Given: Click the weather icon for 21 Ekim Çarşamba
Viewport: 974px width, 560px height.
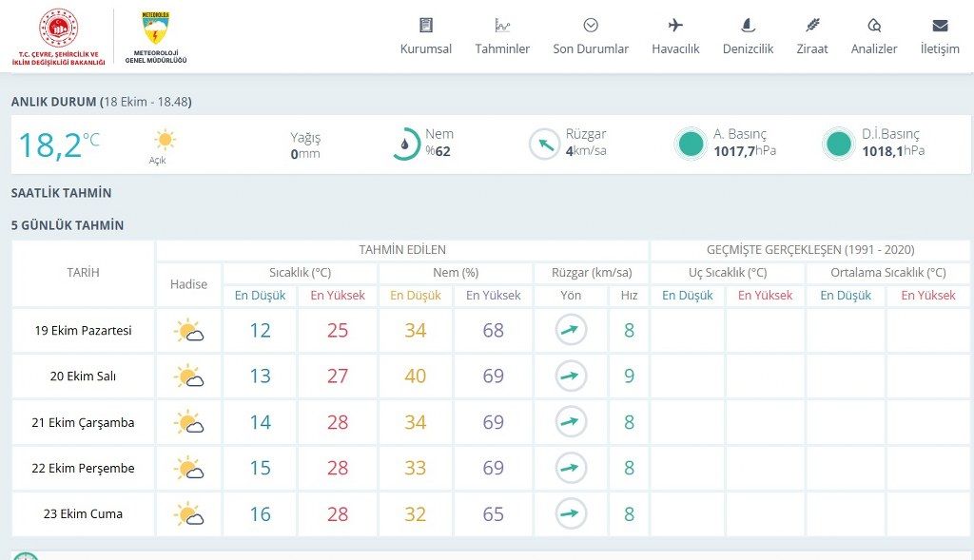Looking at the screenshot, I should [189, 423].
